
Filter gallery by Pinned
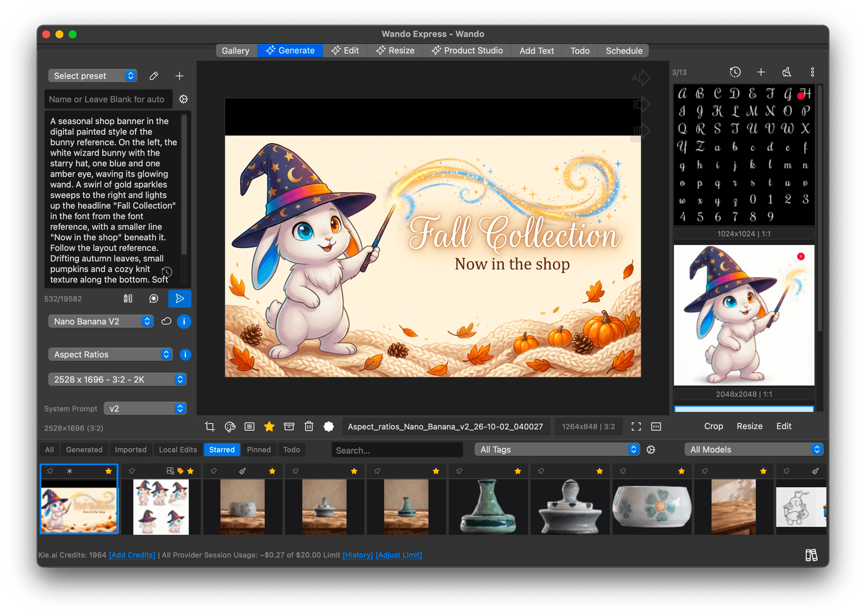259,449
